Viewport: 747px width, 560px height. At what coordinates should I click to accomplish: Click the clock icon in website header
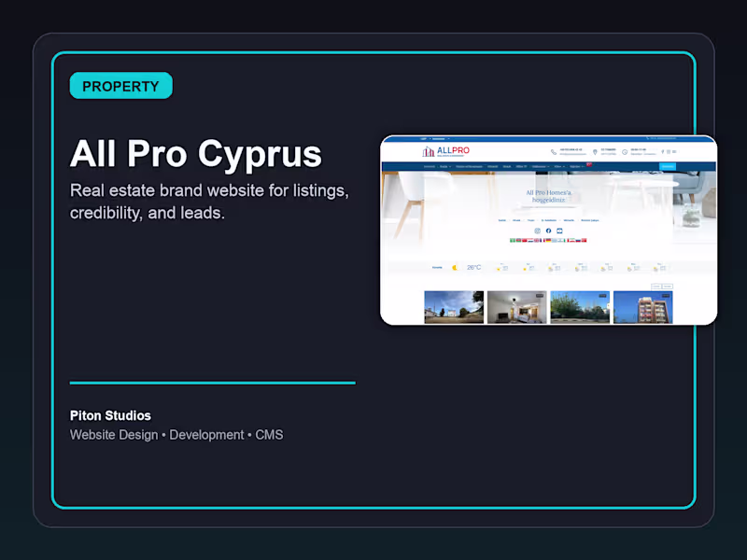coord(625,152)
